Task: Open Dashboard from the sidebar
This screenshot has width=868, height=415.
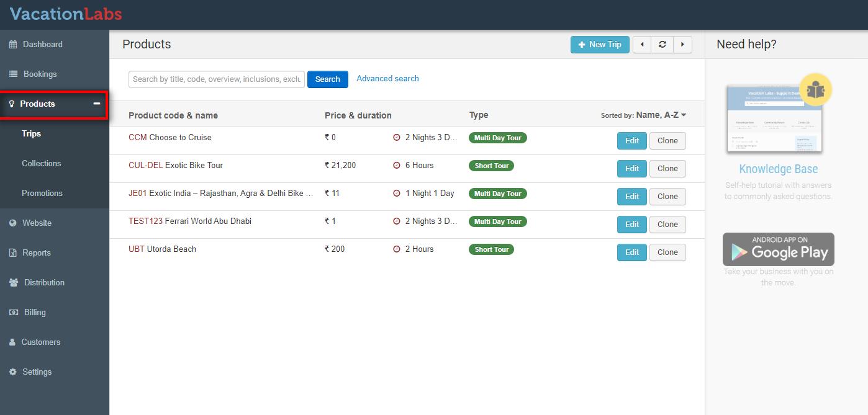Action: point(42,45)
